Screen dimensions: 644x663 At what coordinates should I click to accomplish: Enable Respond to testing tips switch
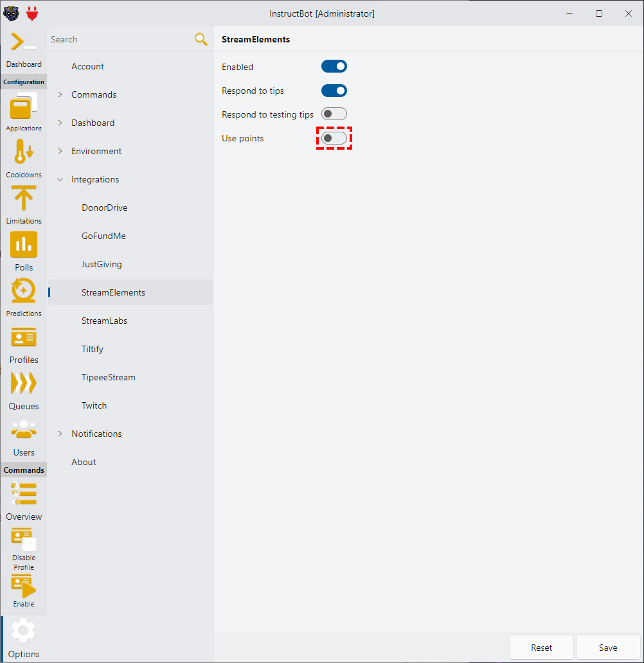tap(334, 114)
